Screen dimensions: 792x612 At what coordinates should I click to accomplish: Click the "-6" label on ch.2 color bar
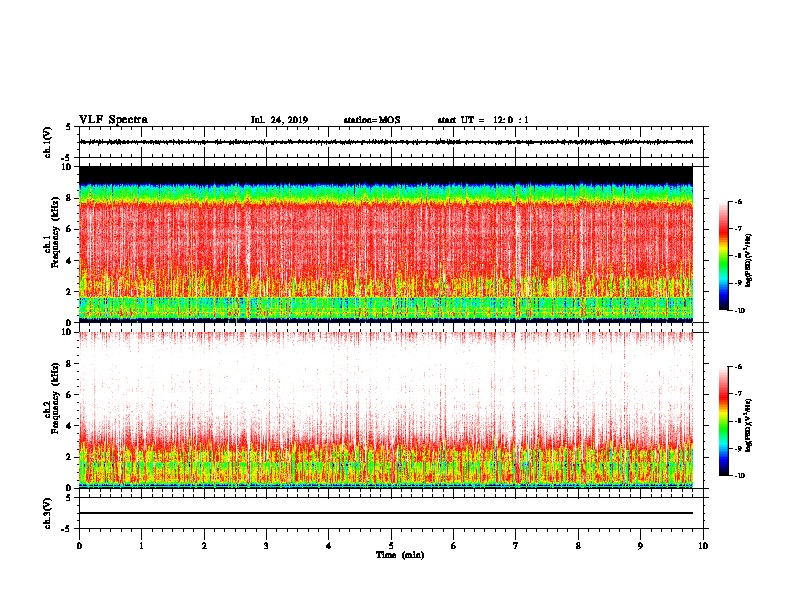coord(739,367)
